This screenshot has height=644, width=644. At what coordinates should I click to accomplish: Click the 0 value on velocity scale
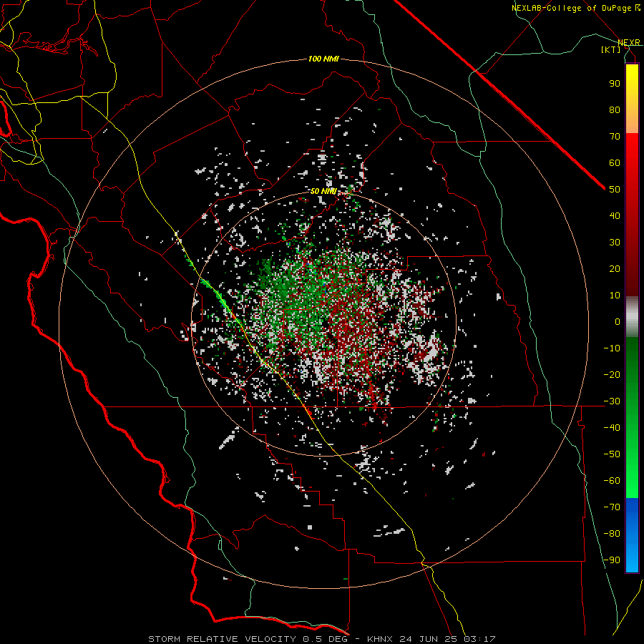(x=618, y=321)
